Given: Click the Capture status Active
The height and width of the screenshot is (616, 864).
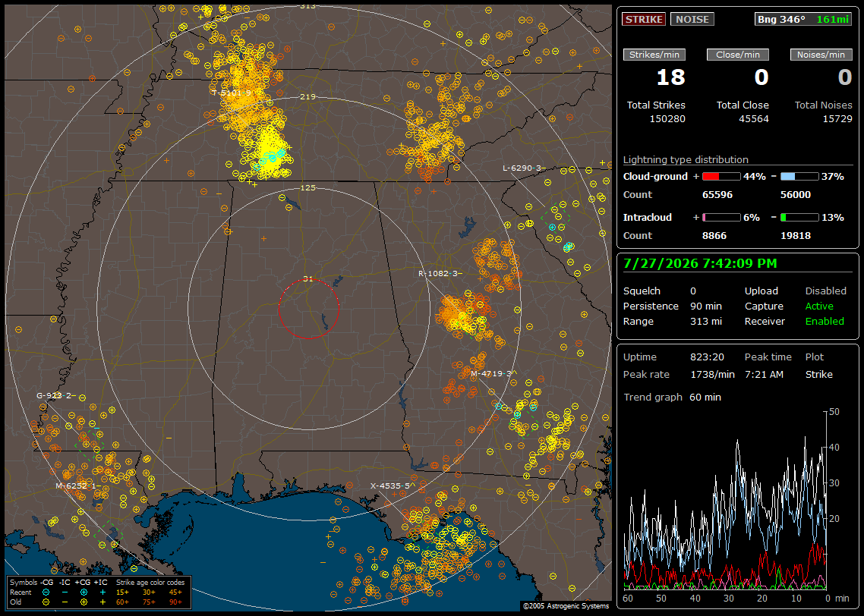Looking at the screenshot, I should pyautogui.click(x=818, y=306).
